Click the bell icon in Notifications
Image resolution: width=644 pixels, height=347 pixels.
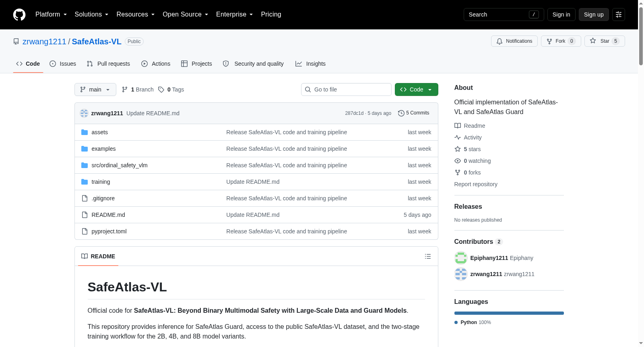pyautogui.click(x=500, y=41)
